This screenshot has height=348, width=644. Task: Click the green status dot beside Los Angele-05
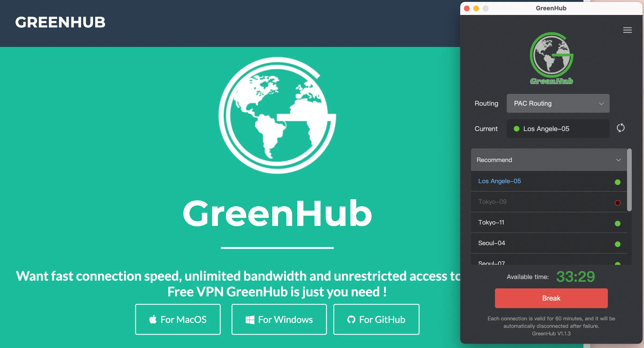coord(618,182)
